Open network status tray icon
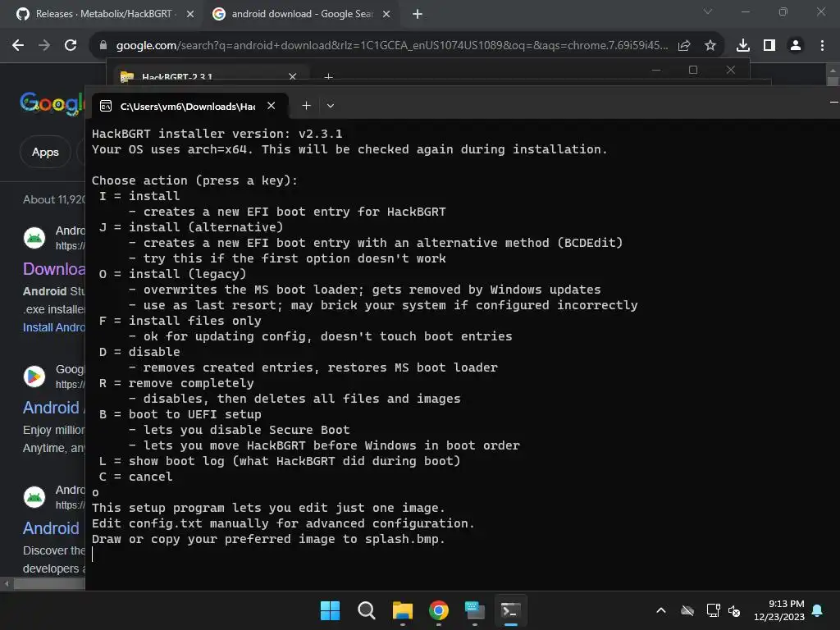The image size is (840, 630). [x=713, y=610]
